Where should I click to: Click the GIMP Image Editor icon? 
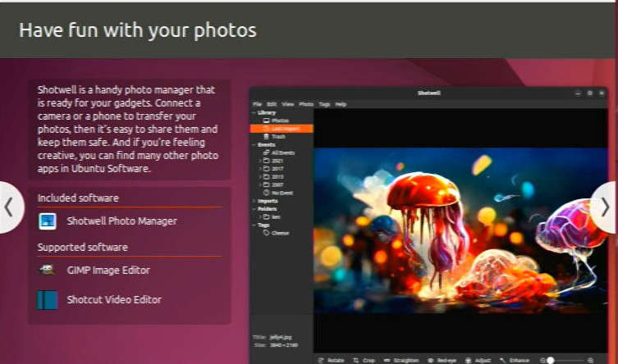click(48, 270)
